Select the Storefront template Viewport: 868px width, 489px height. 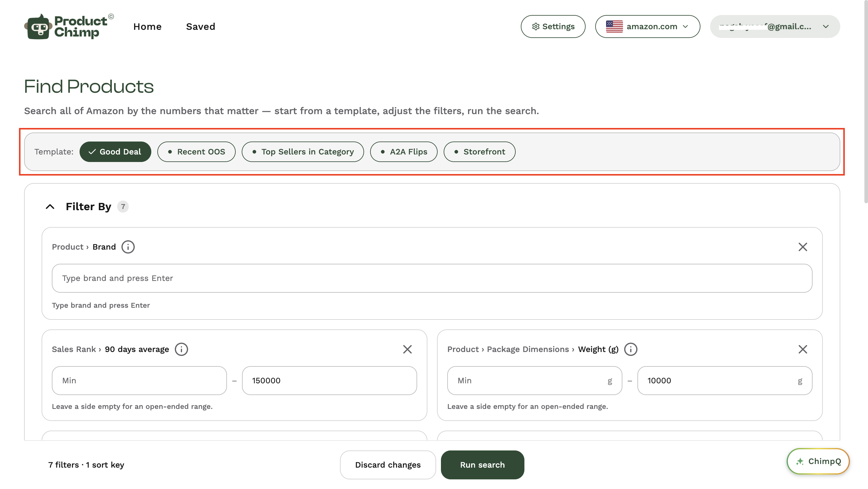pyautogui.click(x=479, y=152)
